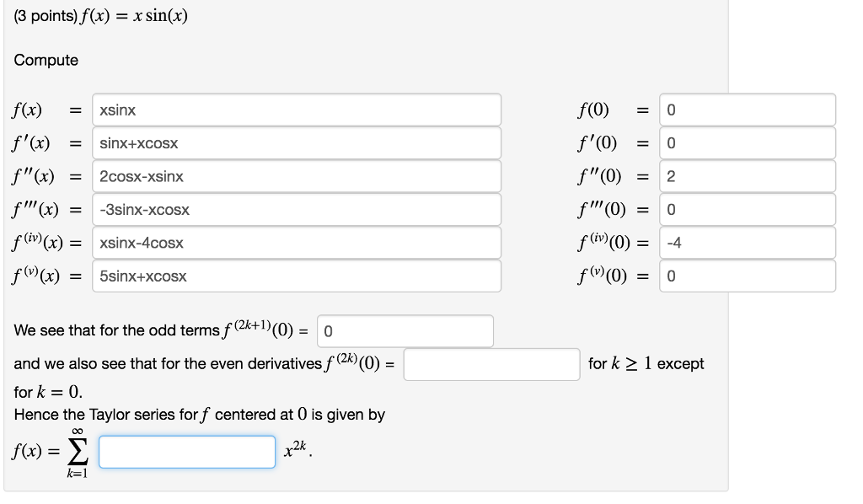Click the fourth derivative field containing xsinx-4cosx
Viewport: 863px width, 504px height.
click(x=295, y=243)
